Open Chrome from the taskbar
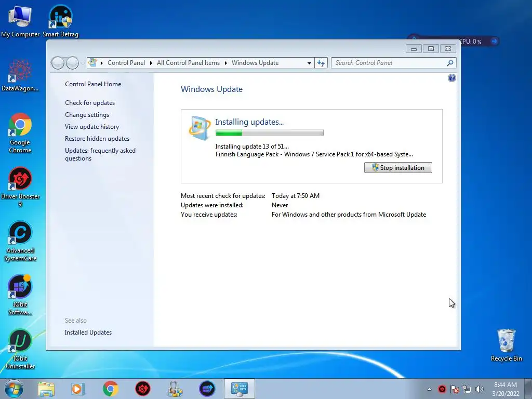This screenshot has width=532, height=399. pos(110,389)
